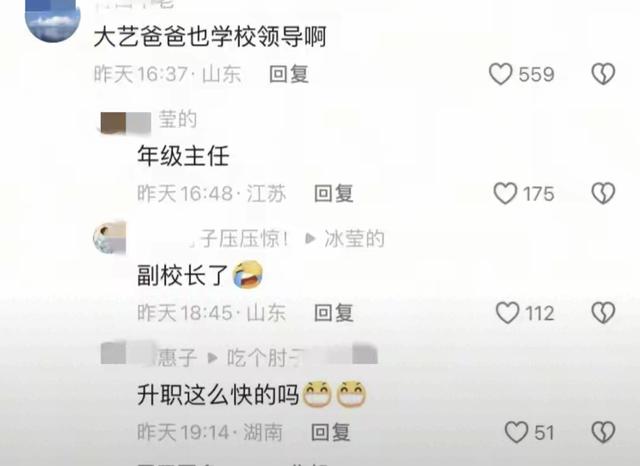The height and width of the screenshot is (466, 640).
Task: Reply to the 湖南 19:14 comment
Action: point(330,432)
